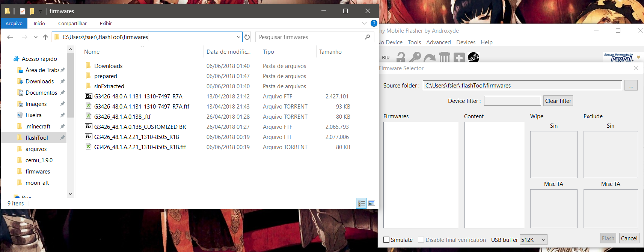
Task: Switch to details view icon
Action: tap(361, 203)
